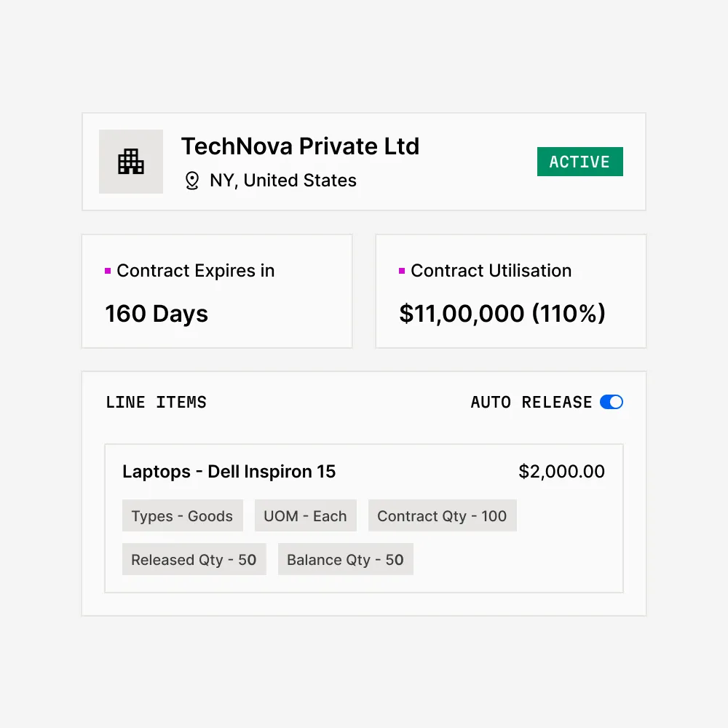Click the company building icon

(131, 162)
